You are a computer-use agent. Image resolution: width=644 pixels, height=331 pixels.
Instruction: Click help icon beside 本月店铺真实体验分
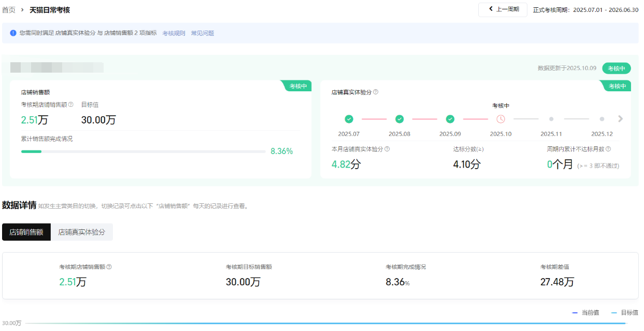(x=387, y=149)
